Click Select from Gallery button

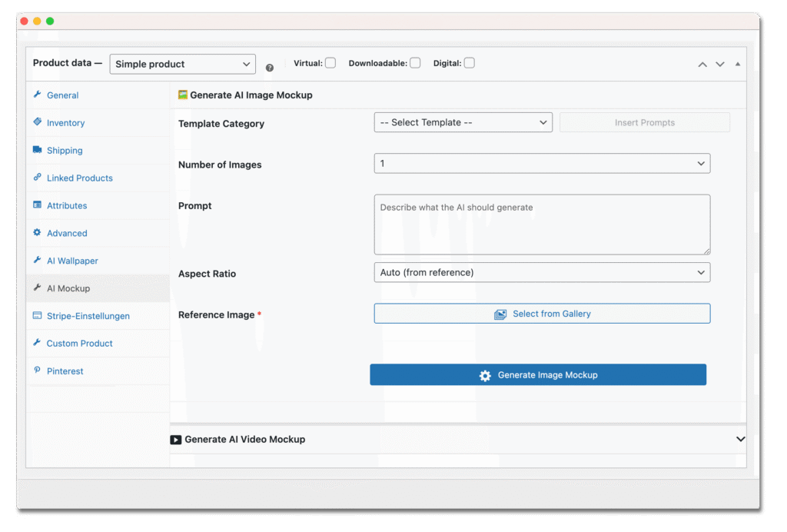(x=542, y=314)
